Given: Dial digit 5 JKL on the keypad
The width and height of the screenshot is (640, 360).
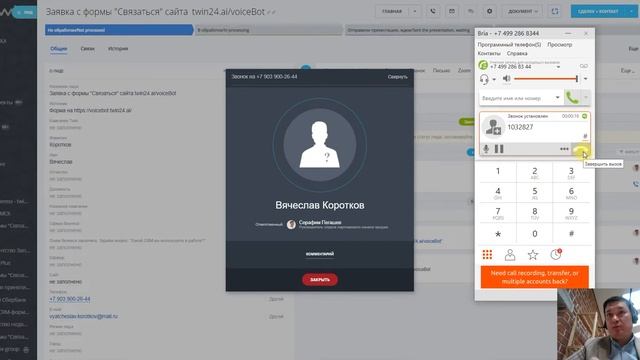Looking at the screenshot, I should pos(535,193).
